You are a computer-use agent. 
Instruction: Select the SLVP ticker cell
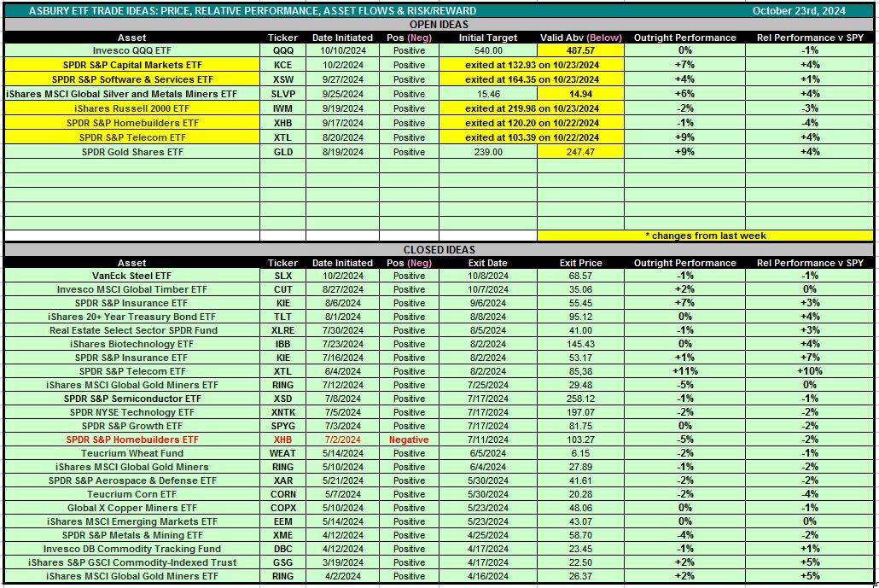tap(283, 94)
